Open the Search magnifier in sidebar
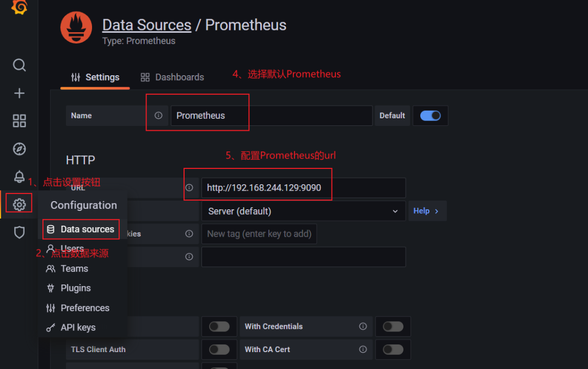The width and height of the screenshot is (588, 369). point(19,65)
